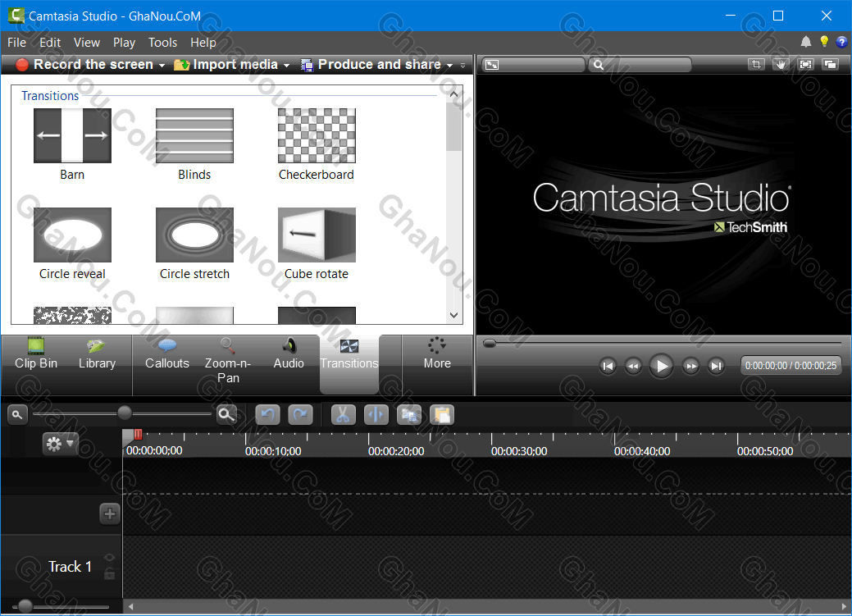Open the View menu

87,43
